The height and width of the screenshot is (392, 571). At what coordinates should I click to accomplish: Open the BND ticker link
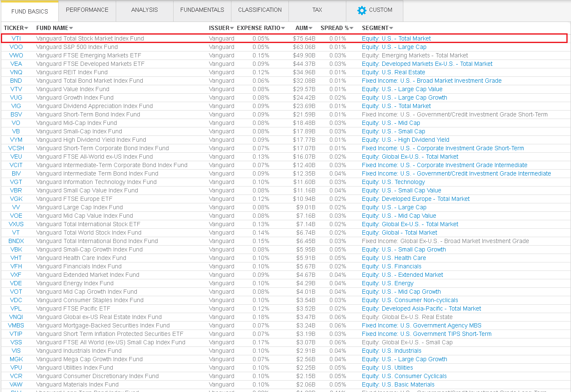click(x=16, y=81)
